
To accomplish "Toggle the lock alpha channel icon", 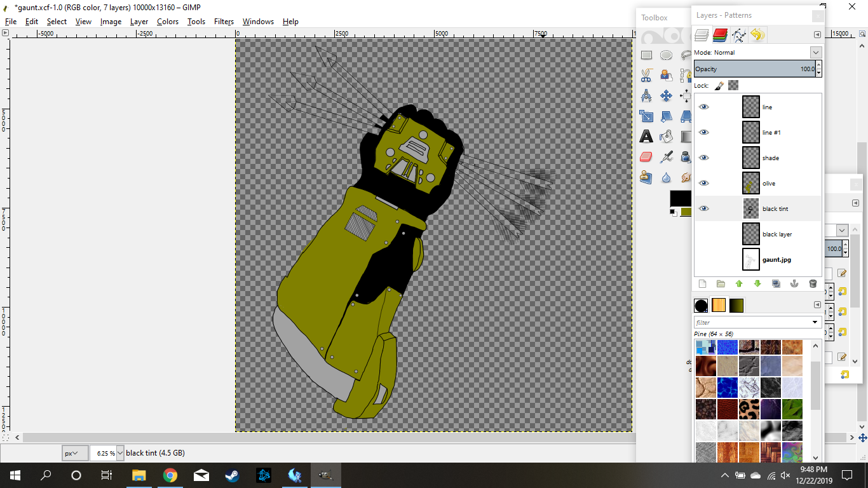I will pos(733,85).
